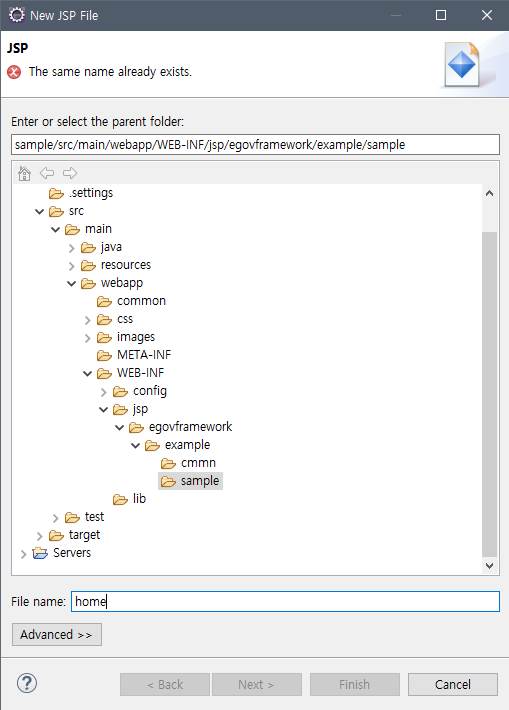The height and width of the screenshot is (710, 509).
Task: Expand the resources folder node
Action: pos(72,266)
